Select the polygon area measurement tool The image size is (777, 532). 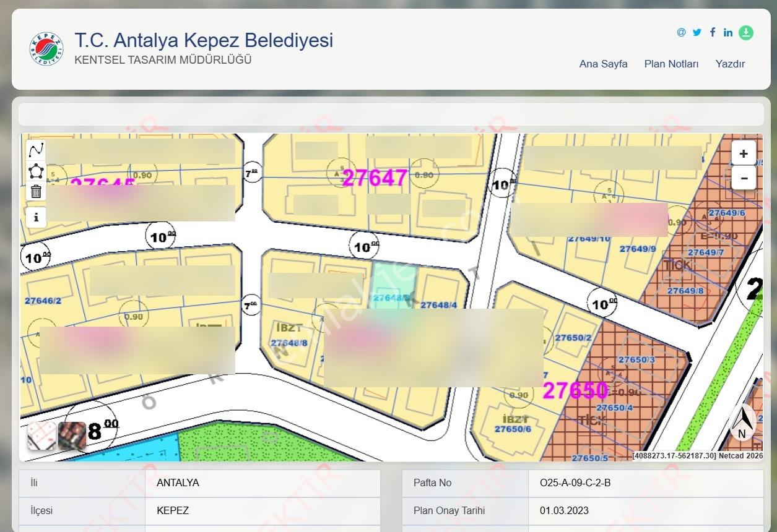pos(37,171)
